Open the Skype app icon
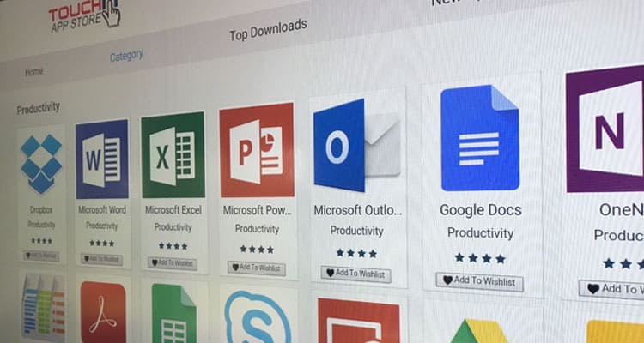Image resolution: width=644 pixels, height=343 pixels. pos(258,318)
